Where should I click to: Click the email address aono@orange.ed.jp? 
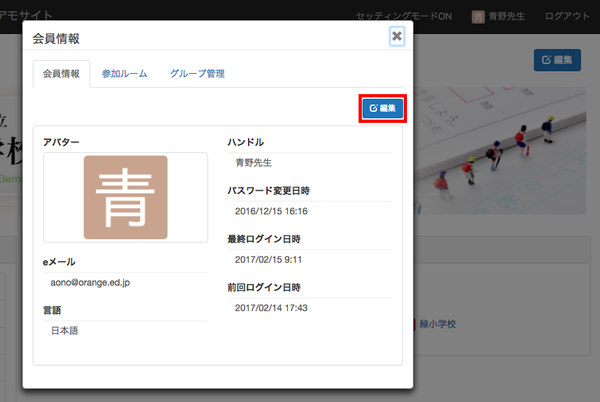(90, 283)
